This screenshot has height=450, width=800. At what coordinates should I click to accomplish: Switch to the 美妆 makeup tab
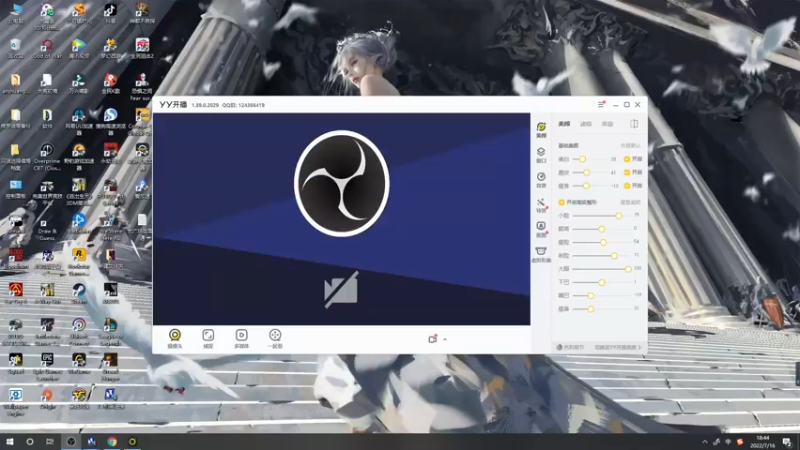tap(607, 124)
